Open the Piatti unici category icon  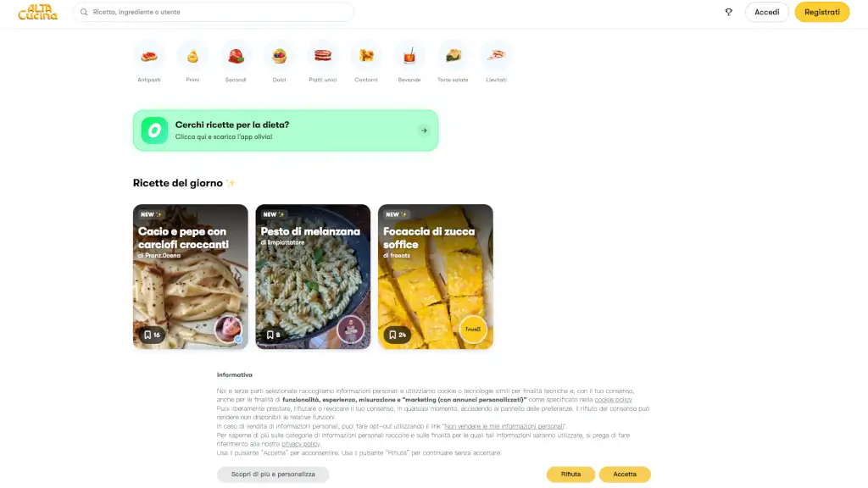click(323, 56)
